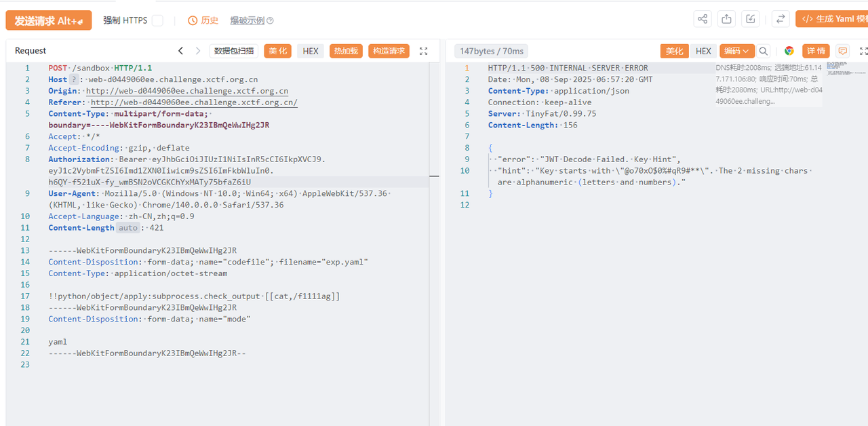Click the export upload icon
Image resolution: width=868 pixels, height=426 pixels.
726,19
